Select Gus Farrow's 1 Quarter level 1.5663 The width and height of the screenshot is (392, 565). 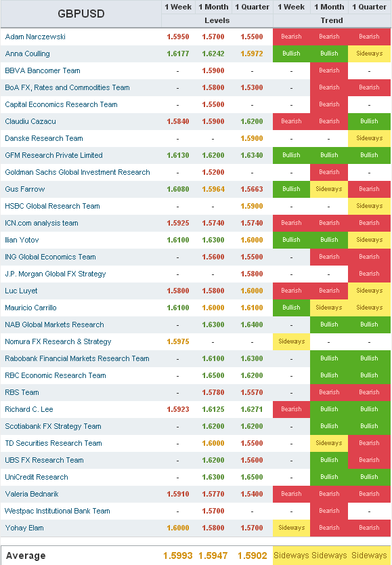point(252,189)
